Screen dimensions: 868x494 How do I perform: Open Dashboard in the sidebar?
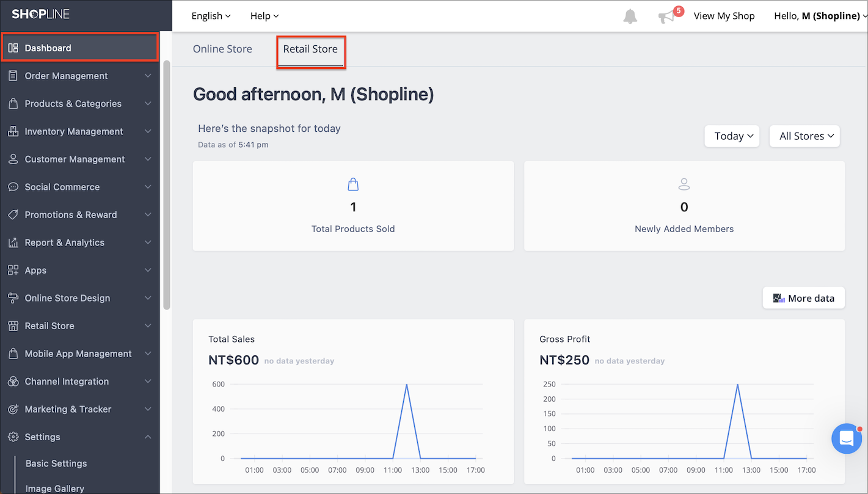[79, 48]
